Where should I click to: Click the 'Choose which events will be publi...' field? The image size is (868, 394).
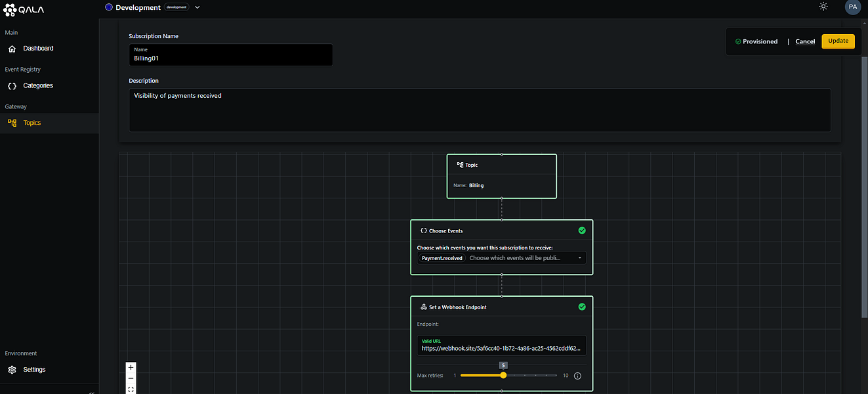(515, 258)
